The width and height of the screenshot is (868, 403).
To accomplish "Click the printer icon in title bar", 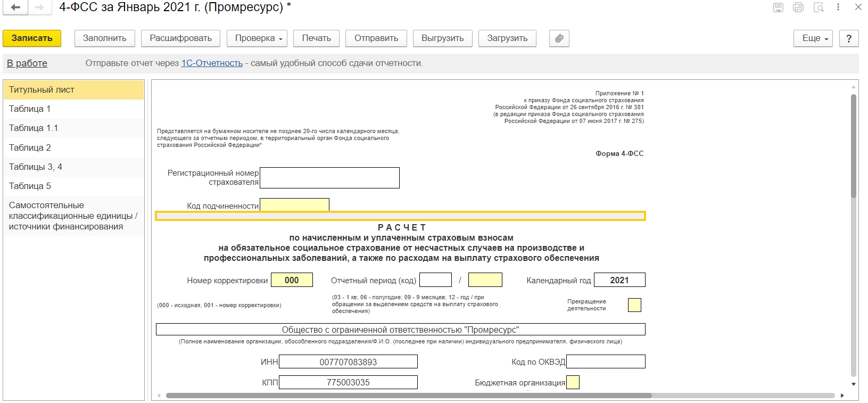I will 798,7.
